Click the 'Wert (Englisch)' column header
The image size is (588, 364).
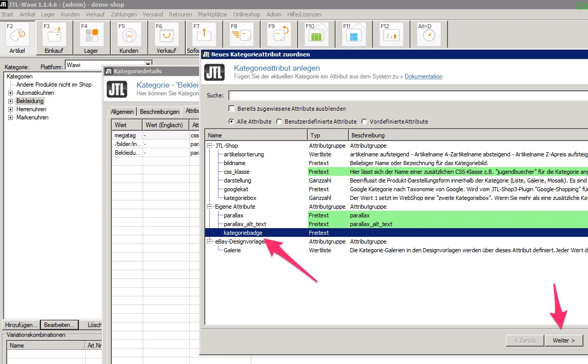165,125
